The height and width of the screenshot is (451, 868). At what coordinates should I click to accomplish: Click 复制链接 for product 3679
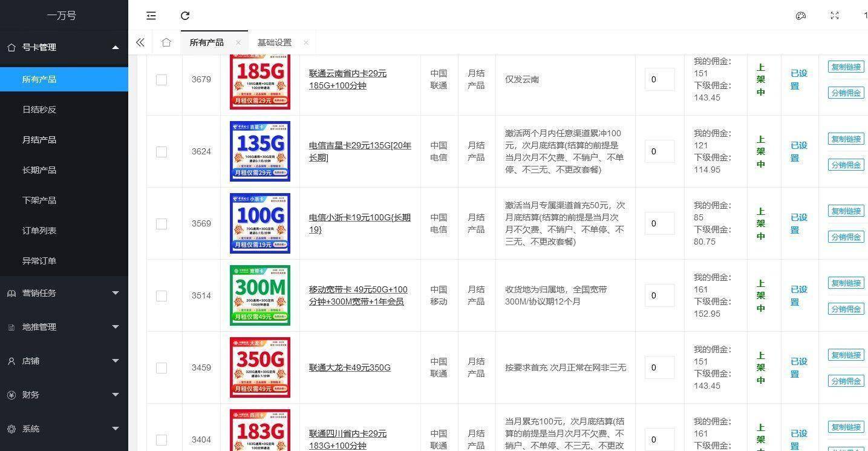point(846,67)
